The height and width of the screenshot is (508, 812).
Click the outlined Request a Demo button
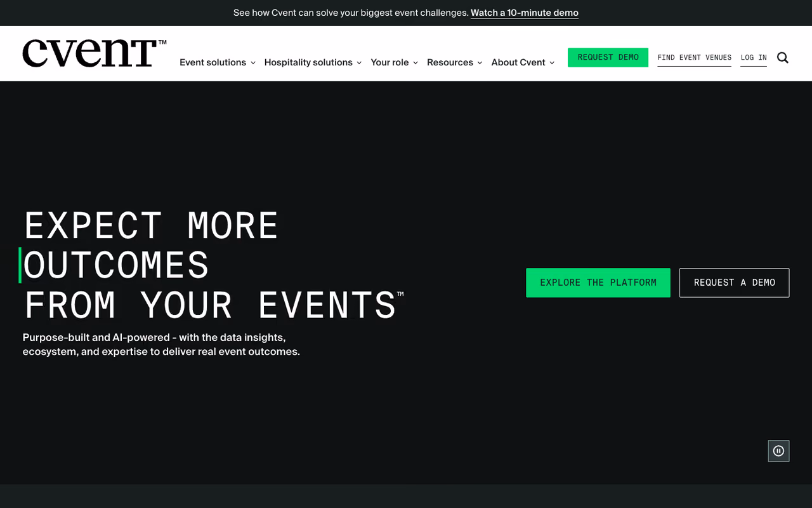tap(734, 283)
